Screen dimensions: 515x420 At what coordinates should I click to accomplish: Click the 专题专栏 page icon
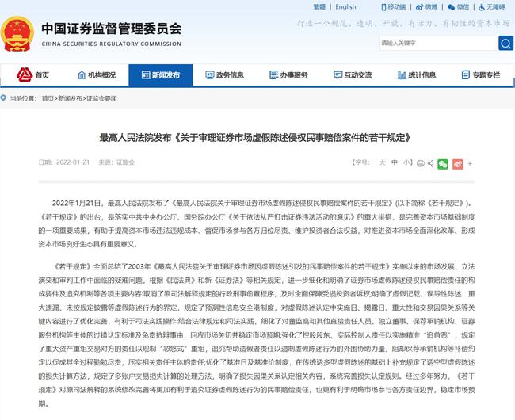click(465, 75)
